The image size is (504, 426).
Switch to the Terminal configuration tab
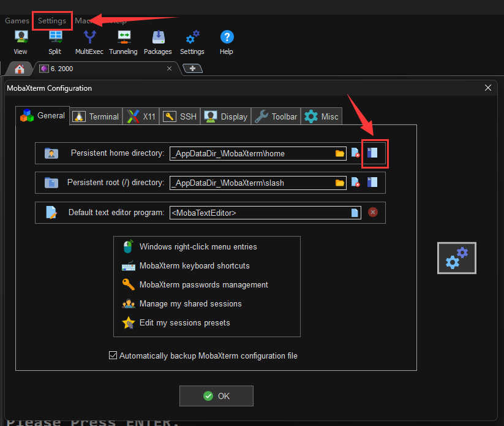pos(96,116)
